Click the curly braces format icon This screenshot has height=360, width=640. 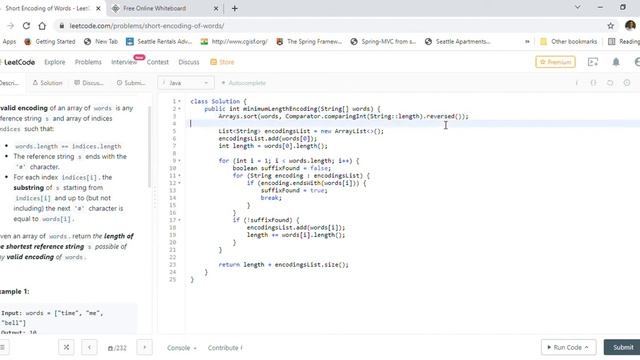593,83
